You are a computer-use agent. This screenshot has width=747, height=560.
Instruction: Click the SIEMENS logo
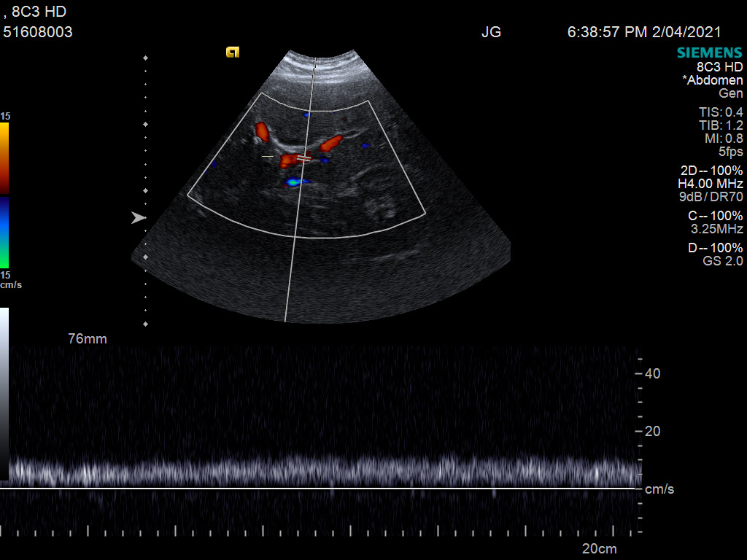tap(710, 52)
